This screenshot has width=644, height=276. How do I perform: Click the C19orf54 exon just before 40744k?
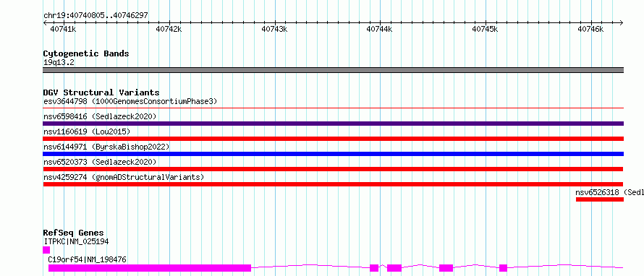(x=374, y=268)
